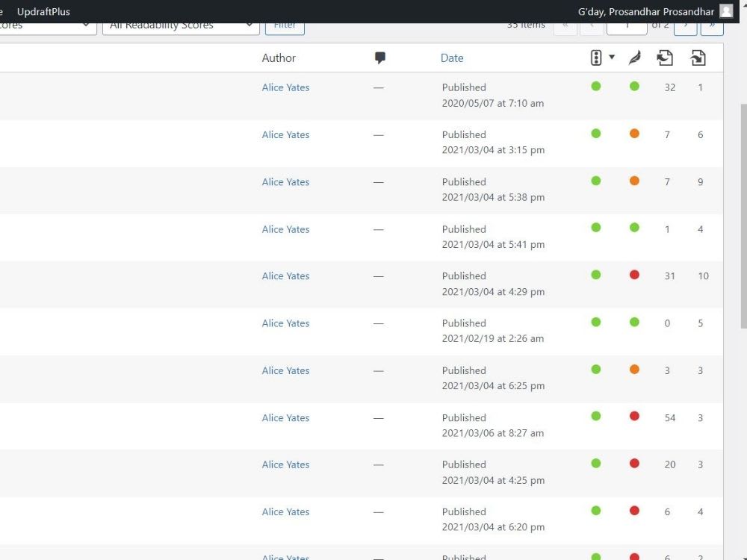Click green SEO dot for 3:15 pm post
Screen dimensions: 747x560
596,134
